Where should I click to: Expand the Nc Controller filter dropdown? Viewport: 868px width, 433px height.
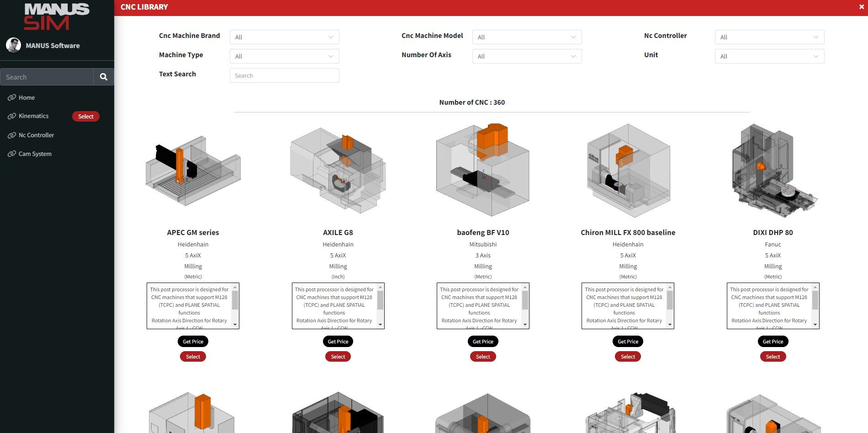pos(769,37)
